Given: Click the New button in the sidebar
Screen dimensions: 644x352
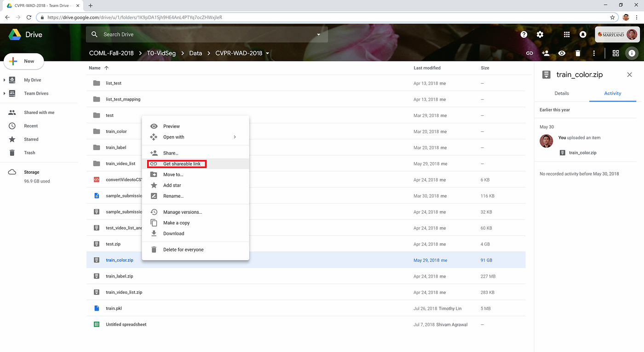Looking at the screenshot, I should click(23, 61).
